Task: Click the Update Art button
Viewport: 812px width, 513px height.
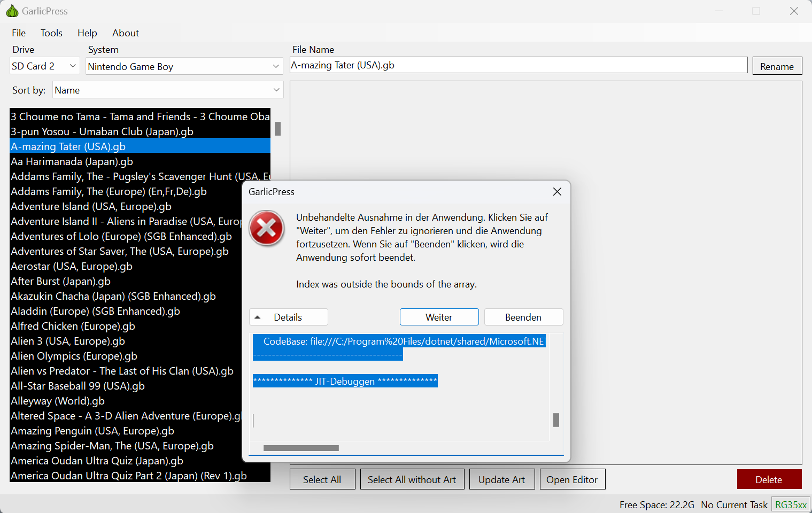Action: (x=501, y=479)
